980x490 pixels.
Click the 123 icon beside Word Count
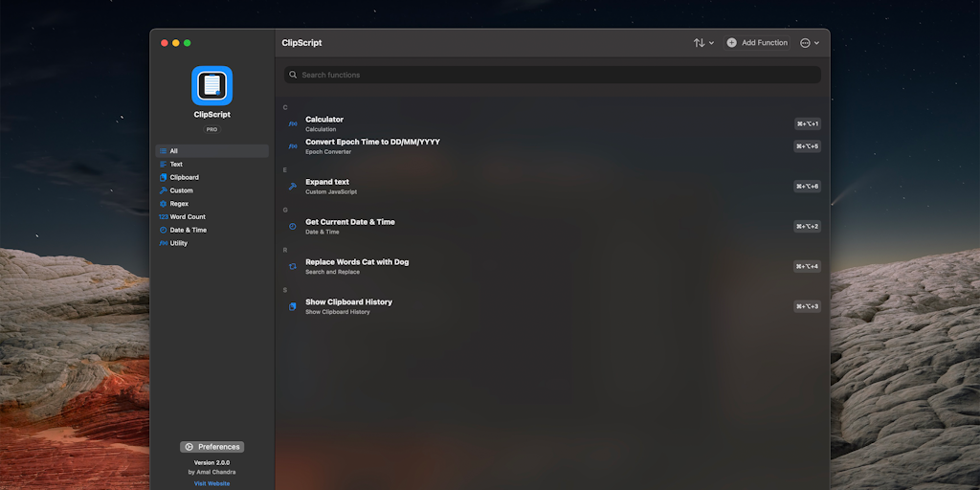(163, 217)
